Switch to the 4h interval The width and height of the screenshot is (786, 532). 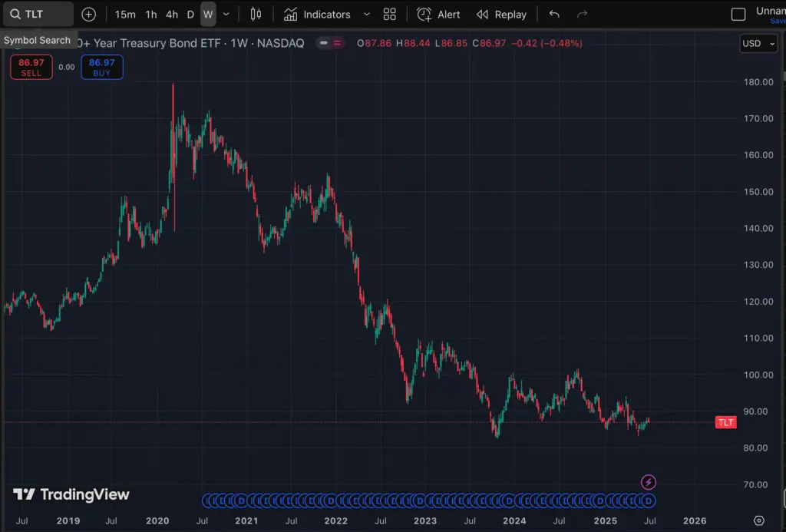point(172,15)
